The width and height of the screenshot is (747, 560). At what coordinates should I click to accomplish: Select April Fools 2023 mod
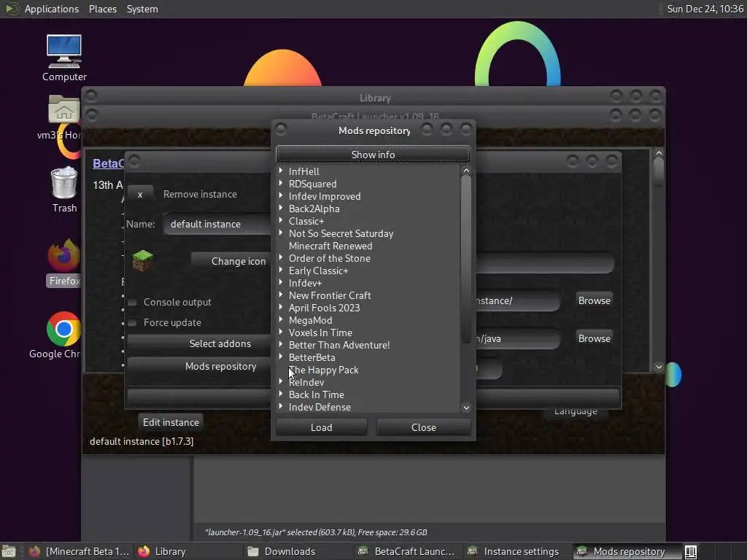pyautogui.click(x=325, y=308)
